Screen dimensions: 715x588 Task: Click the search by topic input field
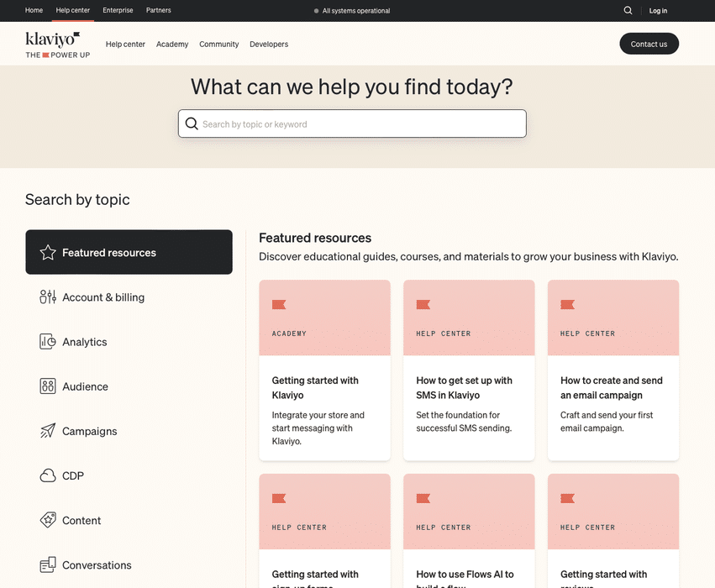pyautogui.click(x=351, y=123)
